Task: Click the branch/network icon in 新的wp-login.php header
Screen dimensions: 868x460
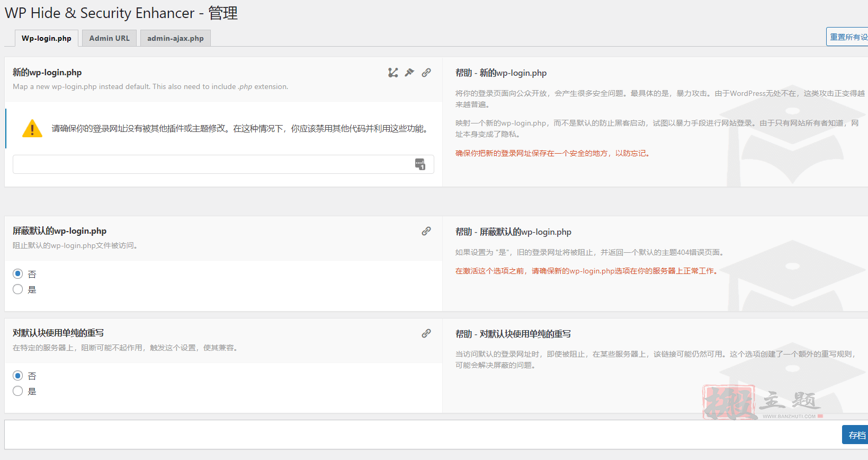Action: pyautogui.click(x=393, y=73)
